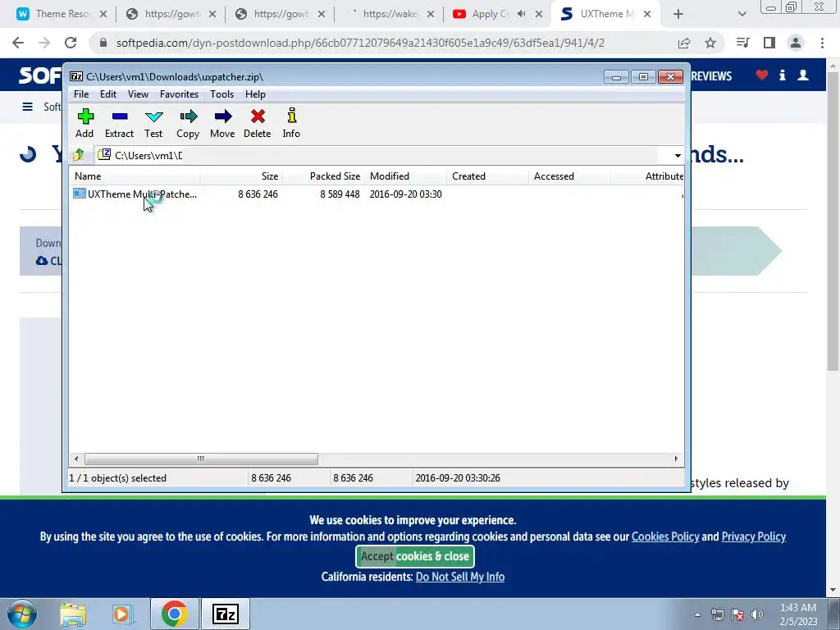The image size is (840, 630).
Task: Open Windows Explorer from taskbar
Action: (73, 614)
